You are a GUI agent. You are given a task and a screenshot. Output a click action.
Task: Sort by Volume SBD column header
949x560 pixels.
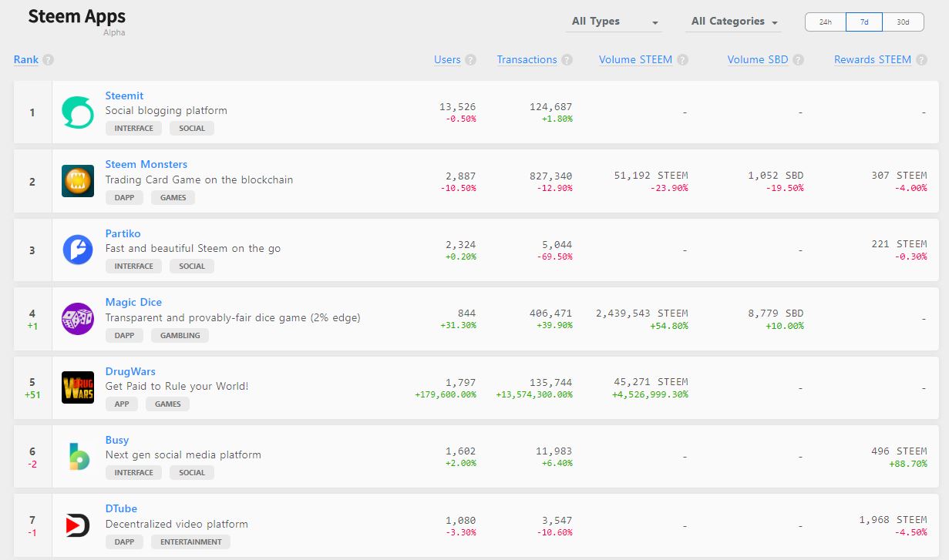pyautogui.click(x=758, y=60)
